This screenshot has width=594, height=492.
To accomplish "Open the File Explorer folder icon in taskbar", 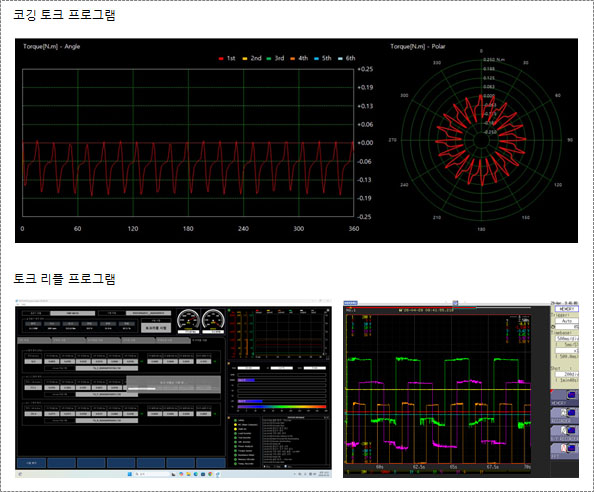I will [x=188, y=474].
